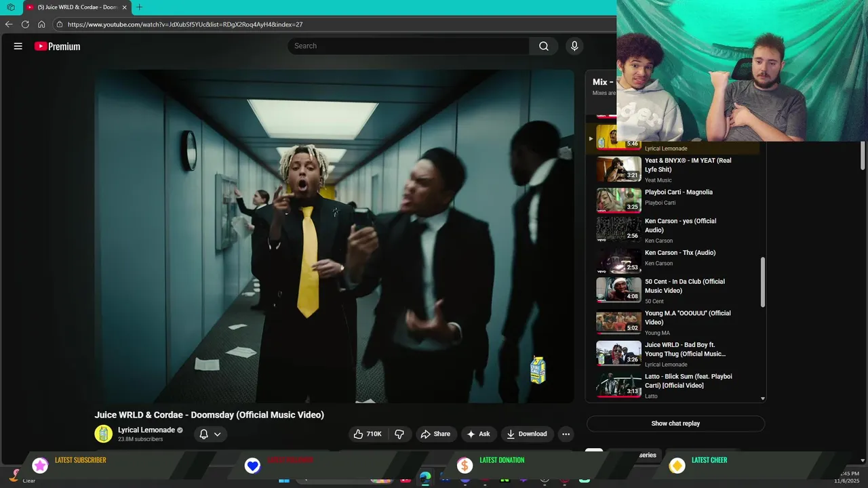This screenshot has height=488, width=868.
Task: Click the Yeat Music channel name
Action: click(x=658, y=180)
